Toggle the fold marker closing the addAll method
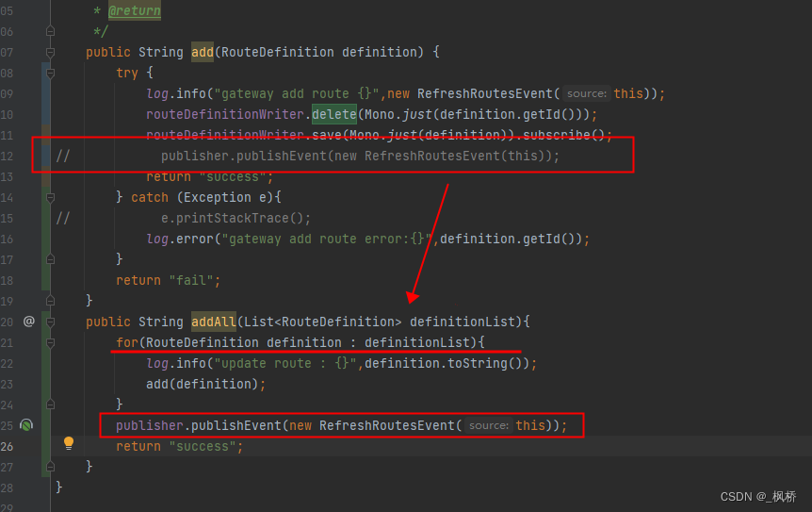Viewport: 812px width, 512px height. [x=50, y=467]
